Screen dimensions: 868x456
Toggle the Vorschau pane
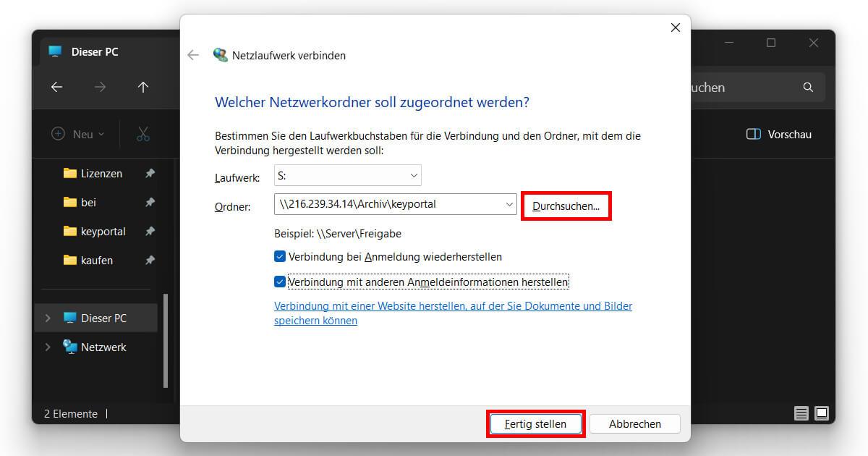(778, 134)
